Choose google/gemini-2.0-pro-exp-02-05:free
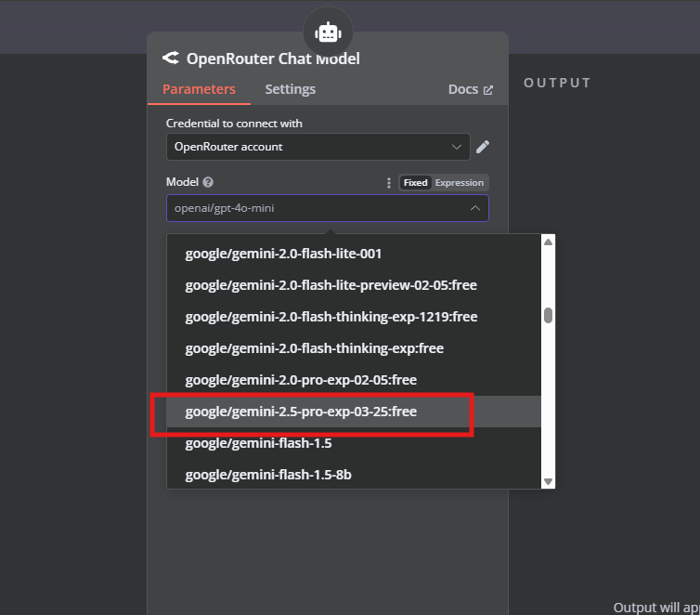This screenshot has width=700, height=615. pos(354,380)
